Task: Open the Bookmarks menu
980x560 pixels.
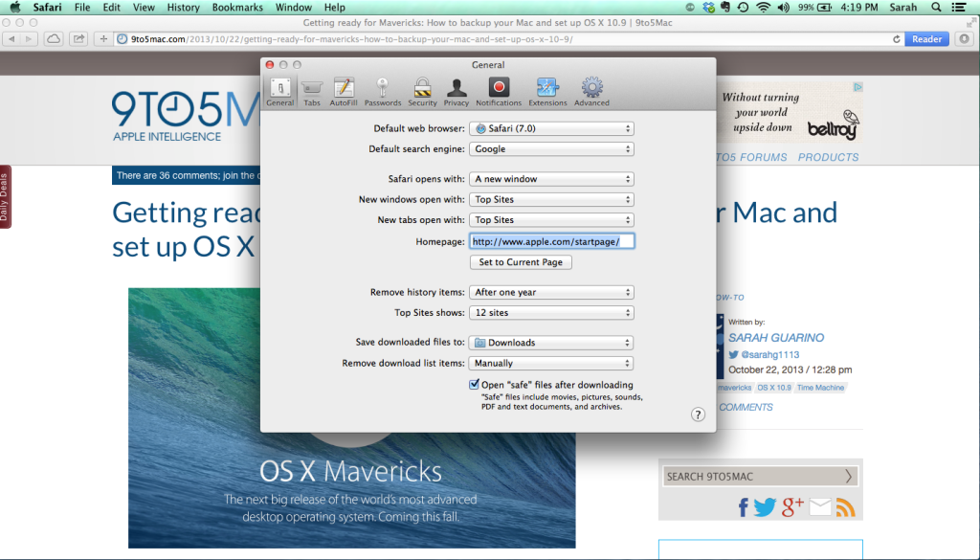Action: 237,8
